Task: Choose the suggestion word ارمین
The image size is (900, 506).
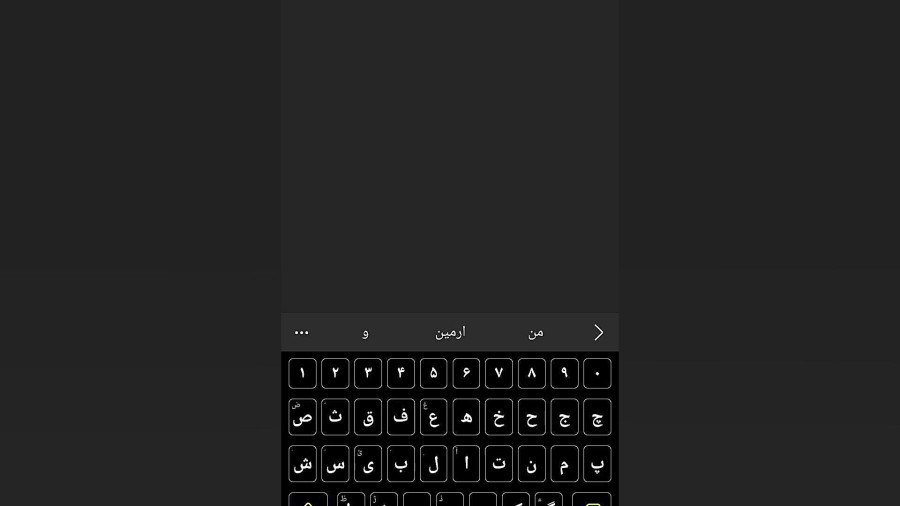Action: click(x=451, y=333)
